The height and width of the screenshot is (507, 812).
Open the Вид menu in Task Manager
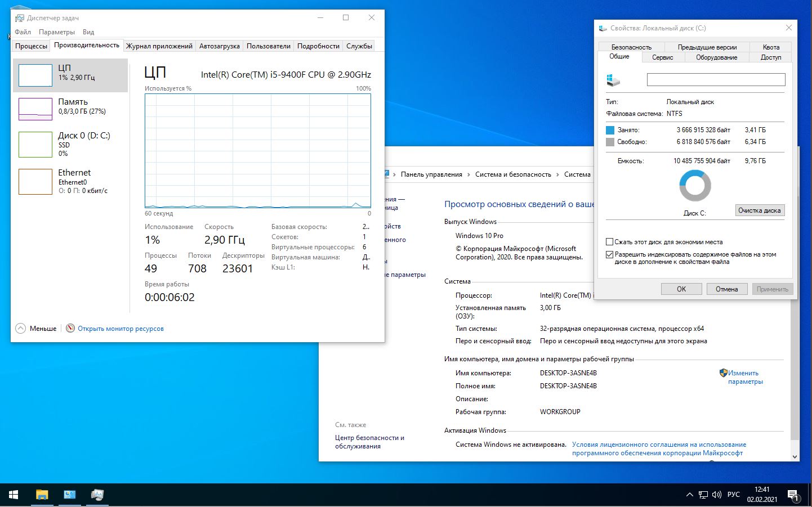click(88, 32)
